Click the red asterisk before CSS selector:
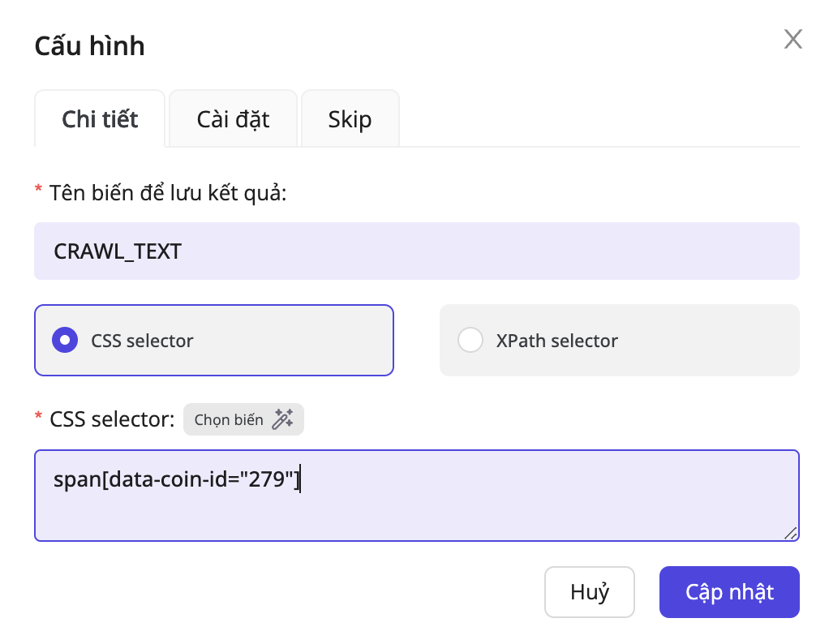This screenshot has height=644, width=829. point(38,417)
